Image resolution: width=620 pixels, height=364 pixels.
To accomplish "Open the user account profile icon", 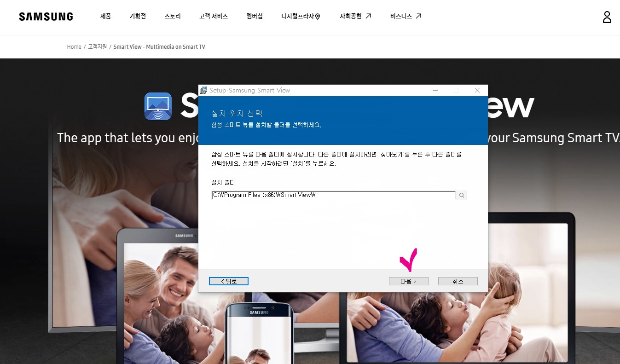I will tap(607, 17).
